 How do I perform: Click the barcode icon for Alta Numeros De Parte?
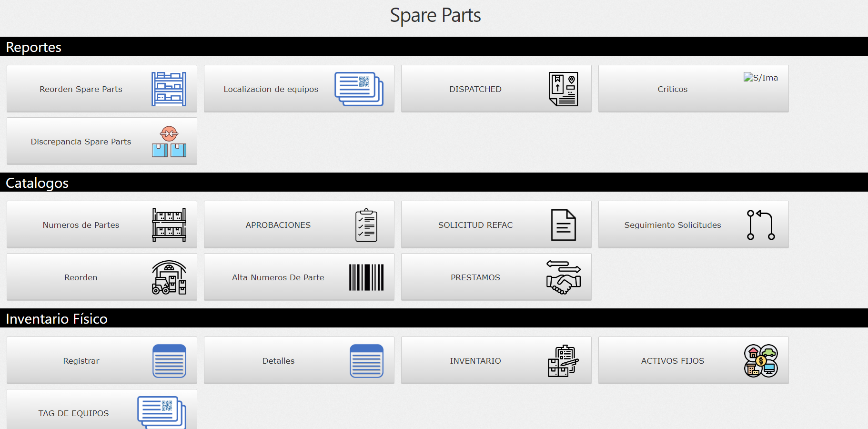[366, 277]
